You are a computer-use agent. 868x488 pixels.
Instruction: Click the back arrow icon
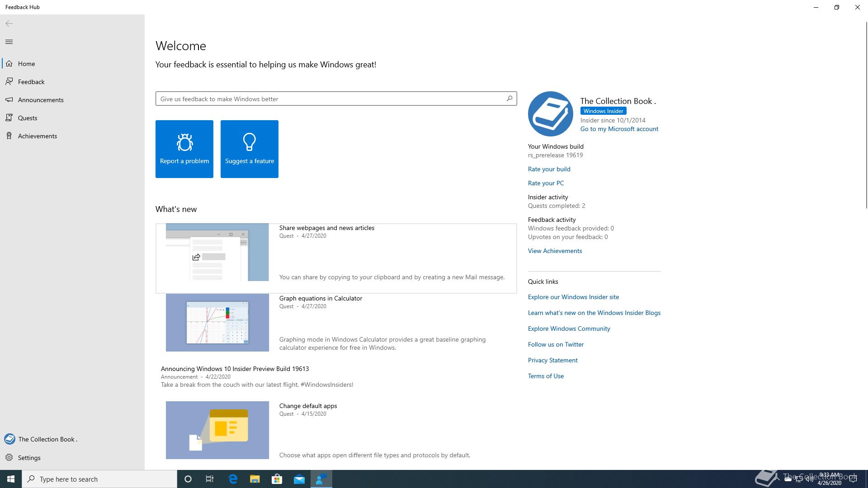point(9,23)
